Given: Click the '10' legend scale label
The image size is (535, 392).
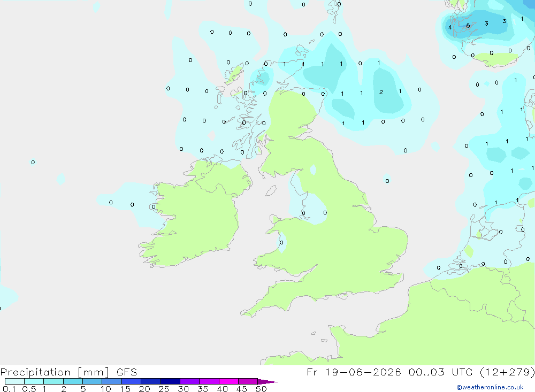Looking at the screenshot, I should coord(106,389).
